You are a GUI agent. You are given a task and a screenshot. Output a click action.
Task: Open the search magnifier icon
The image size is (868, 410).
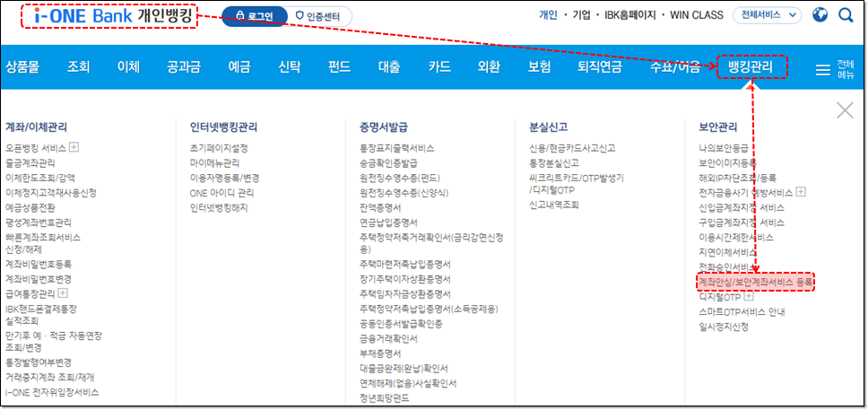click(x=846, y=15)
